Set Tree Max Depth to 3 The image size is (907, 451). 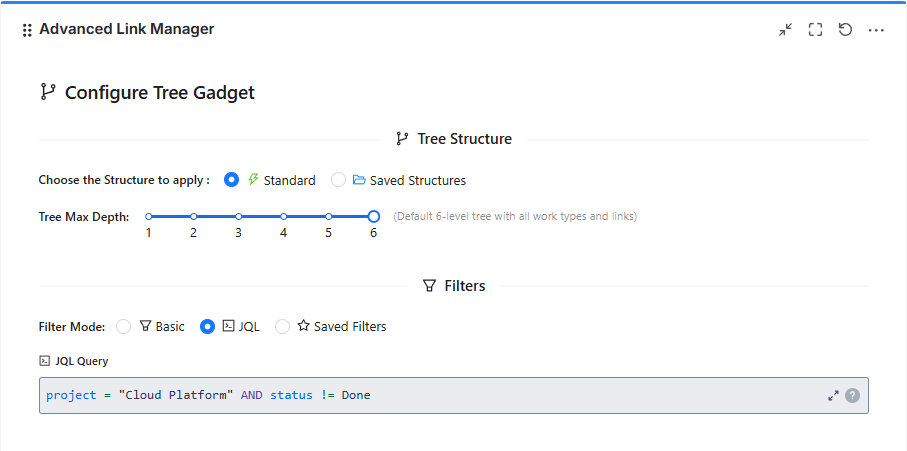[238, 216]
